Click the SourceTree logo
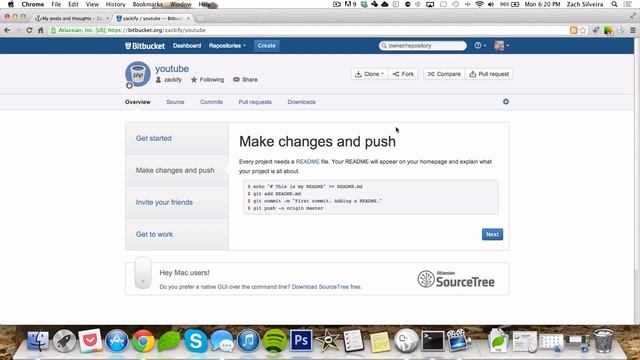The width and height of the screenshot is (640, 360). point(456,279)
